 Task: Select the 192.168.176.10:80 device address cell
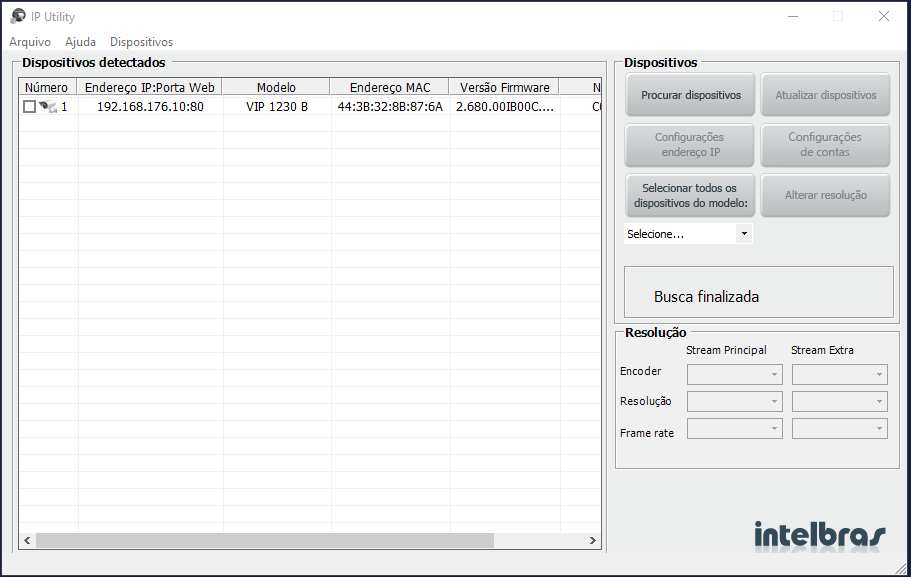point(150,107)
